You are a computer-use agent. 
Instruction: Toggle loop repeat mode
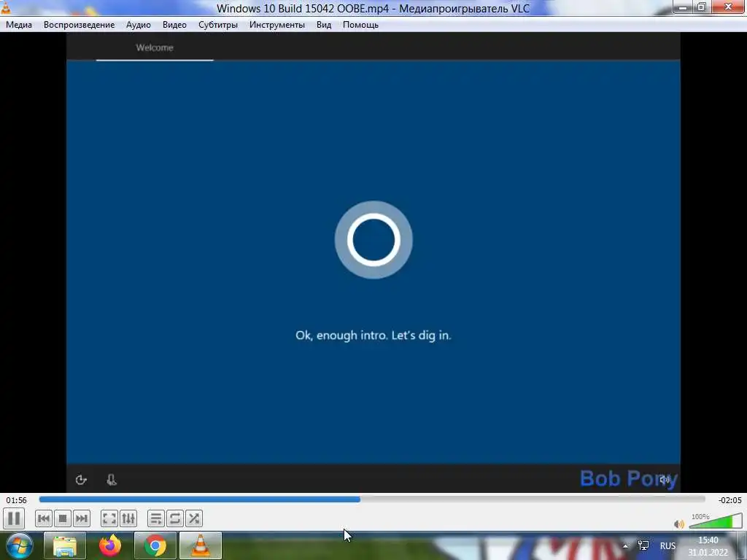point(175,518)
